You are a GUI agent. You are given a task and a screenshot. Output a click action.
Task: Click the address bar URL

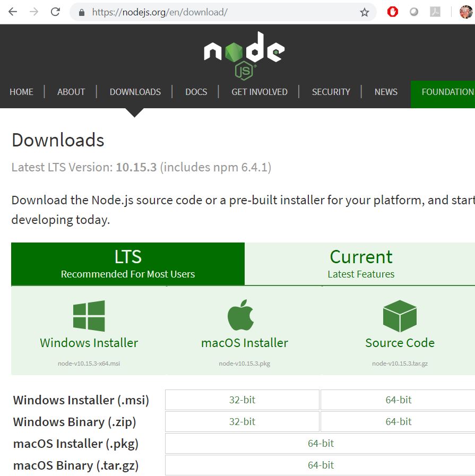(160, 12)
